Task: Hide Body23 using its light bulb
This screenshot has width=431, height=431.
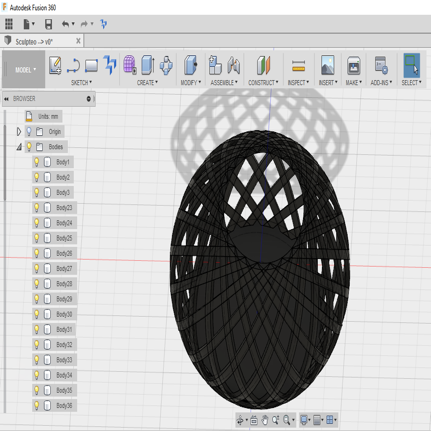Action: pos(37,208)
